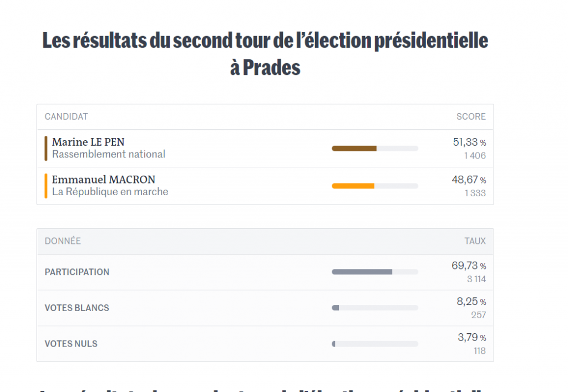Click the Marine LE PEN candidate name
568x392 pixels.
88,142
